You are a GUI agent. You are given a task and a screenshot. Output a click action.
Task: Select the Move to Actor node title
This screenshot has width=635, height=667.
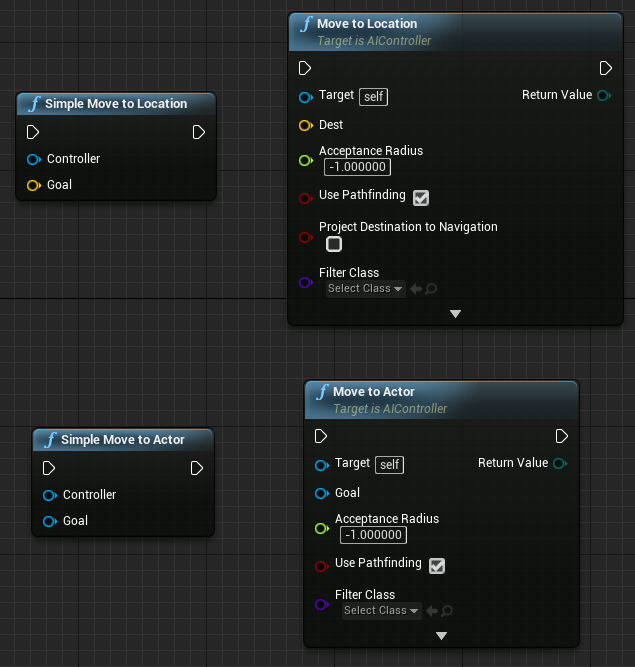[373, 392]
